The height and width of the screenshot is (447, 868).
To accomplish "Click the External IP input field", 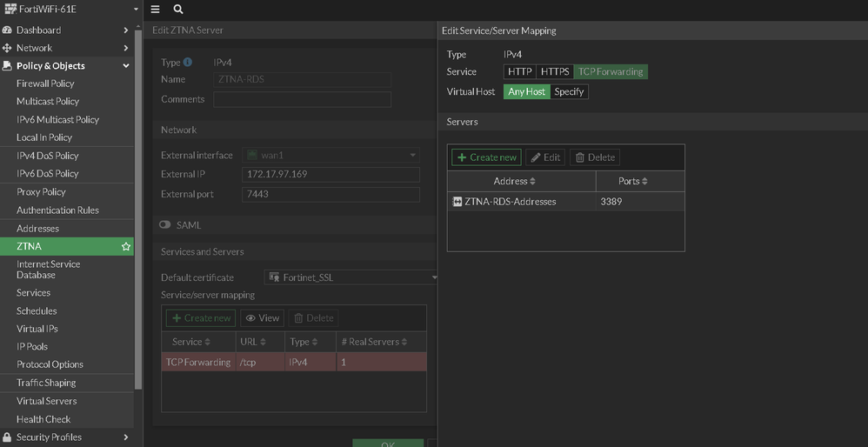I will coord(331,175).
